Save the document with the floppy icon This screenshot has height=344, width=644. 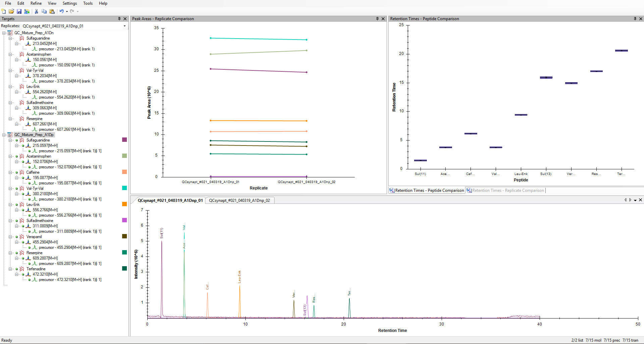(x=19, y=11)
